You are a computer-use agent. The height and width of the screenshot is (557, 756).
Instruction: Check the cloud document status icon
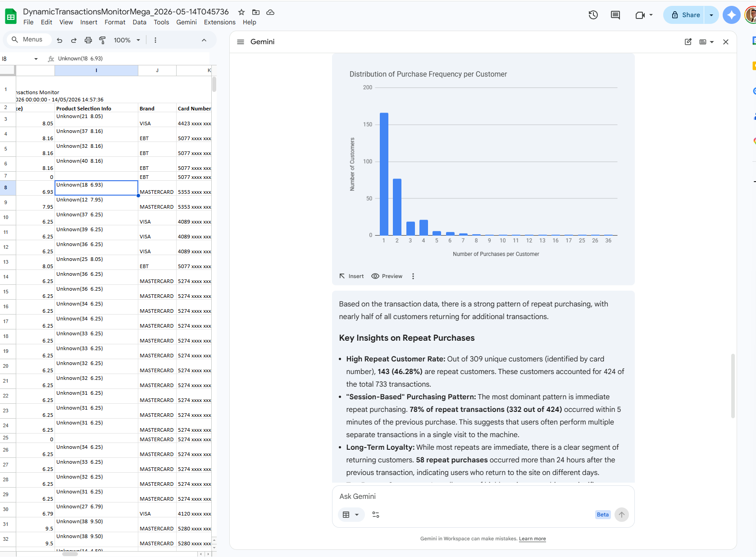click(270, 12)
